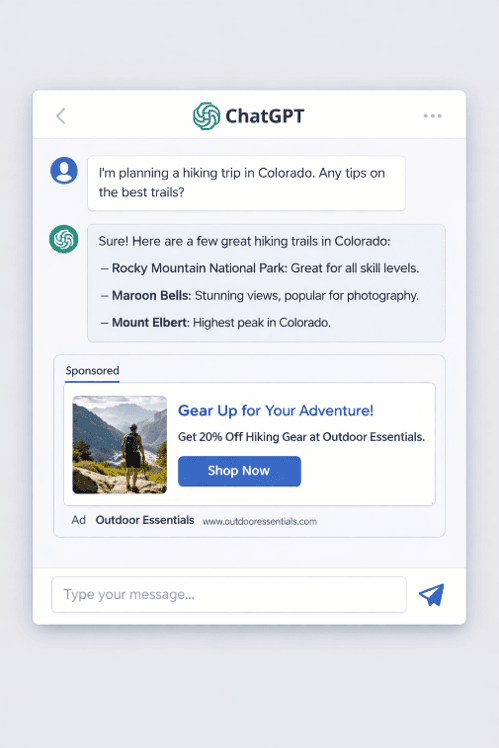
Task: Focus the Type your message input field
Action: tap(229, 594)
